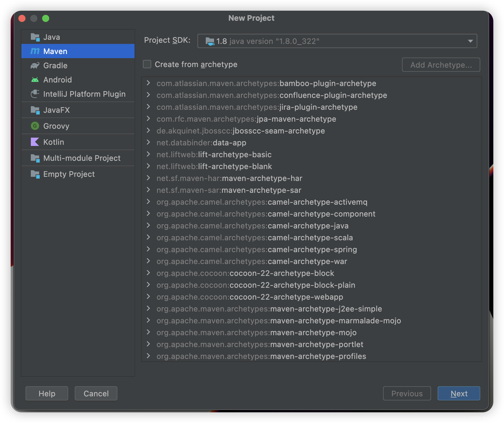Expand lift-archetype-blank node
The image size is (504, 423).
[x=148, y=166]
